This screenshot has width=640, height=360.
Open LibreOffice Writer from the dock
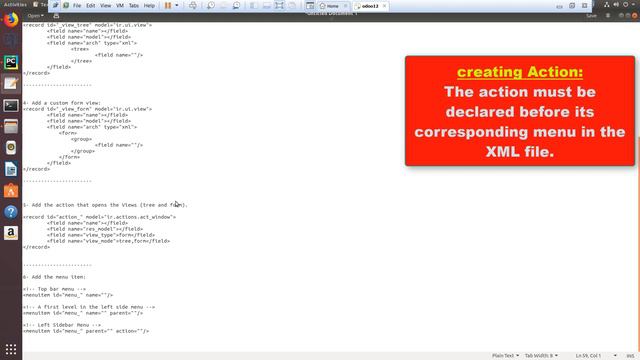pos(11,169)
